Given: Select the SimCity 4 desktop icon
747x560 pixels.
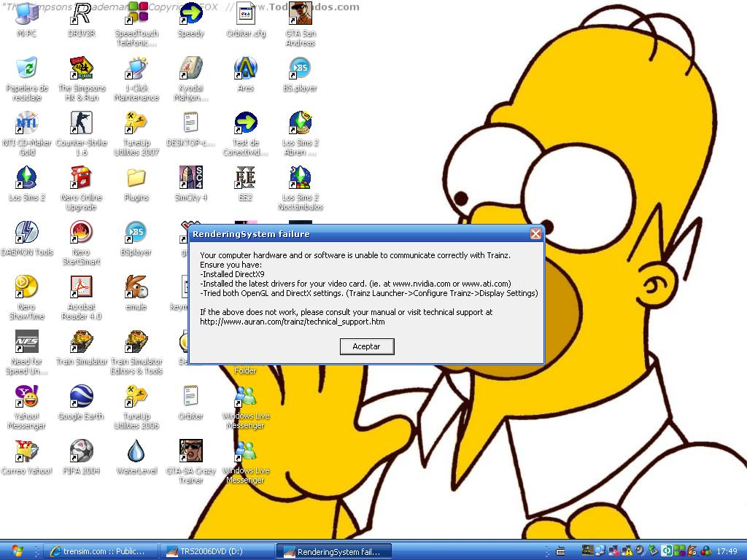Looking at the screenshot, I should tap(190, 178).
